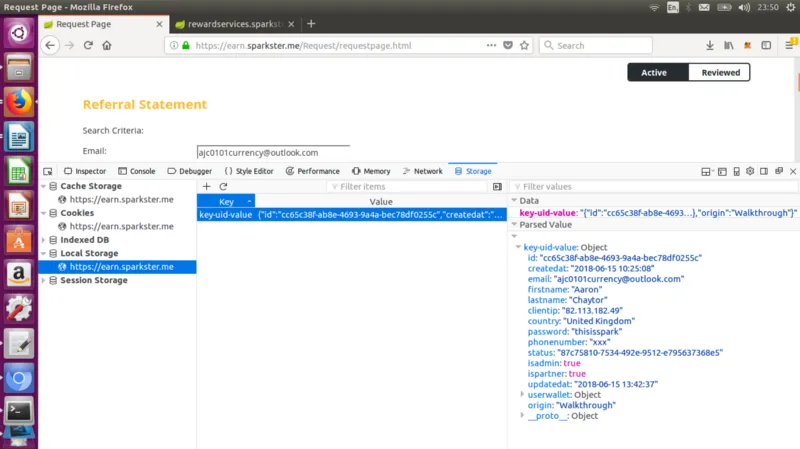
Task: Open the Library bookmarks icon
Action: click(729, 45)
